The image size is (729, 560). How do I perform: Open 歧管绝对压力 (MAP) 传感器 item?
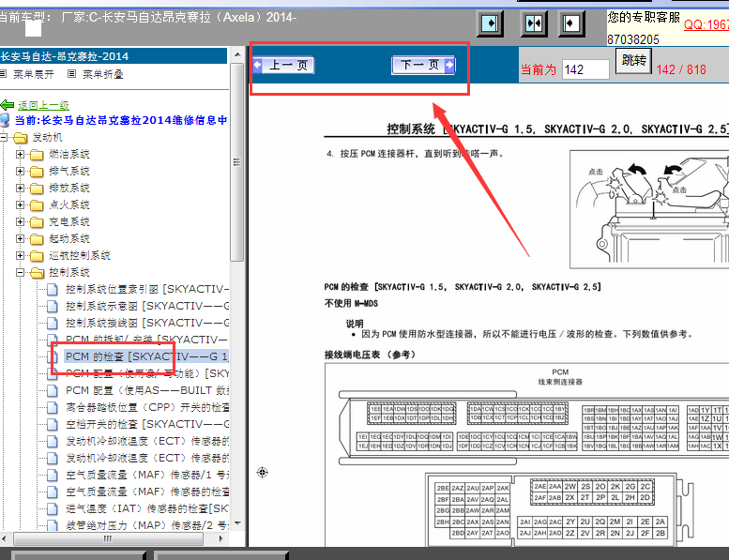[x=147, y=525]
